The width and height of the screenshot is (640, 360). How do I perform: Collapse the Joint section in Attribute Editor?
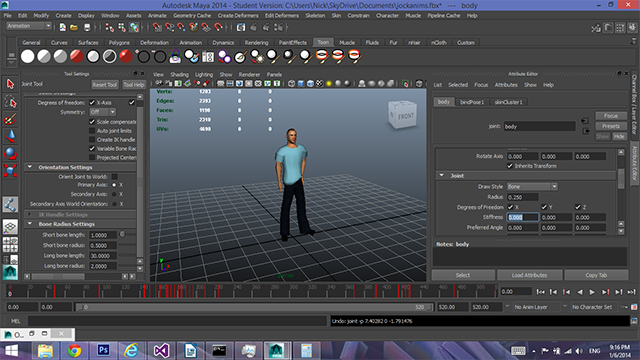click(442, 176)
